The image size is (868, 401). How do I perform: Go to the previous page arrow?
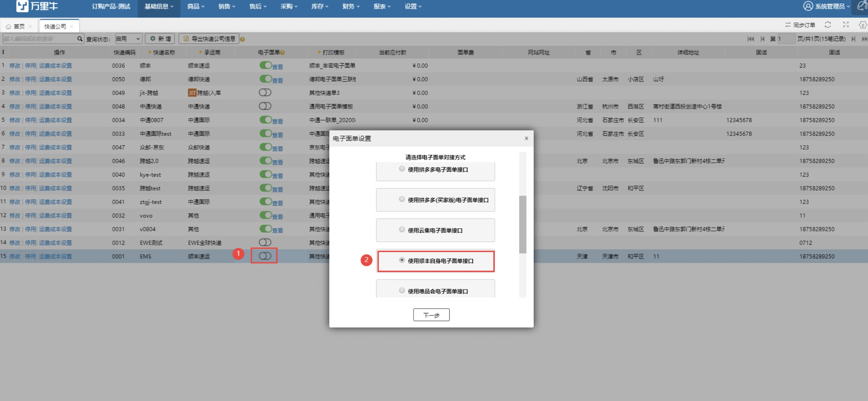[x=762, y=39]
